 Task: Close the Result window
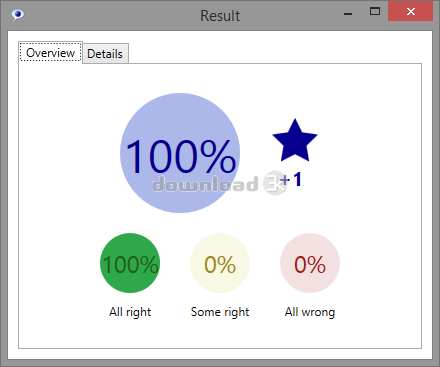click(411, 12)
